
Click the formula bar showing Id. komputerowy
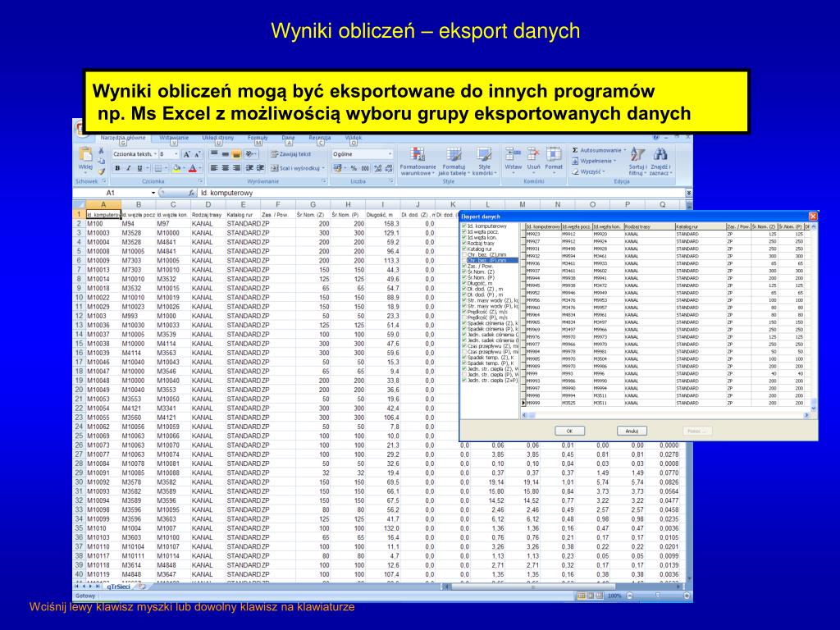441,193
